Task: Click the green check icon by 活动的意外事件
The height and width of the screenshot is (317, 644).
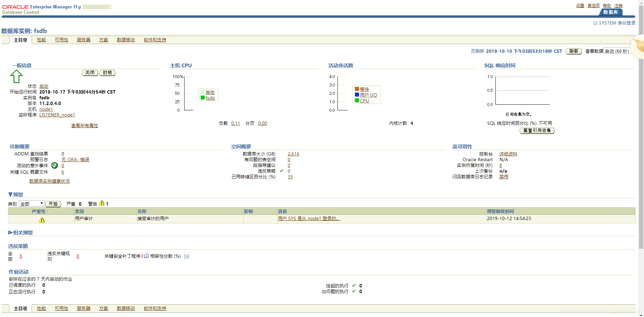Action: click(x=54, y=166)
